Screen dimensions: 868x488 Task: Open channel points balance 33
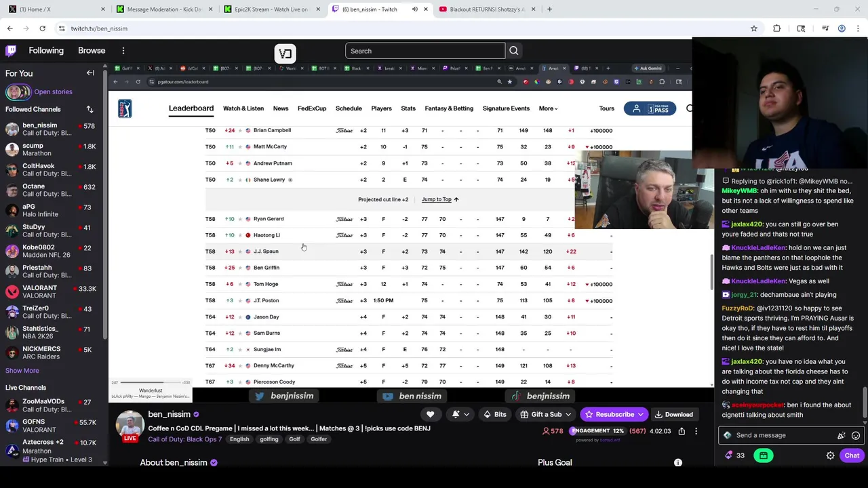click(x=734, y=455)
